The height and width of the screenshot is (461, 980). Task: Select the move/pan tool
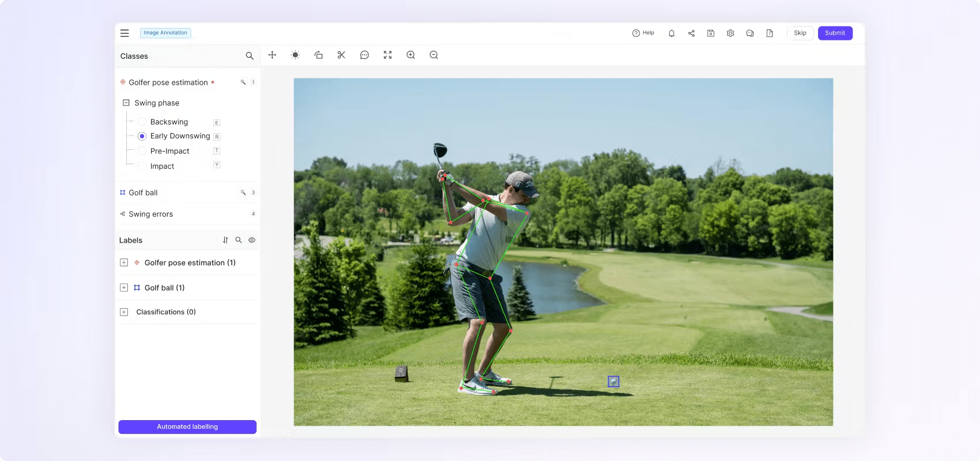(273, 55)
